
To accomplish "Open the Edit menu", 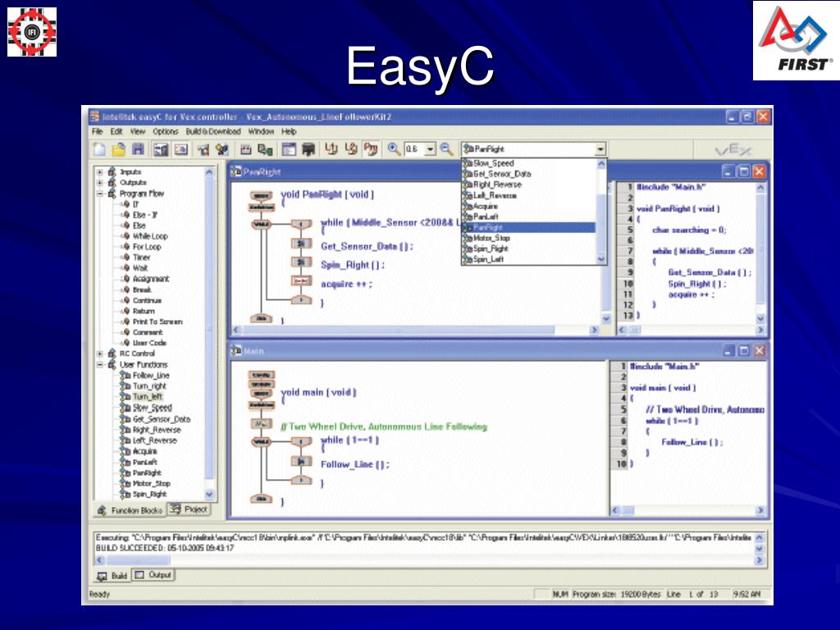I will click(x=116, y=131).
